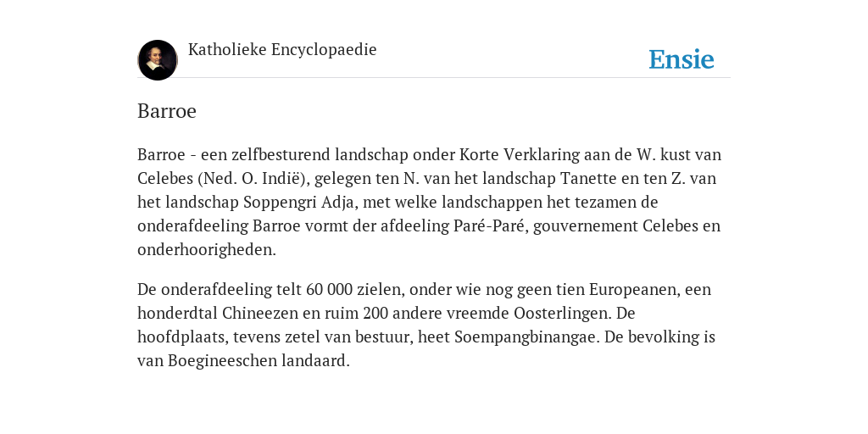Open the Katholieke Encyclopaedie source name
This screenshot has width=868, height=434.
coord(282,49)
